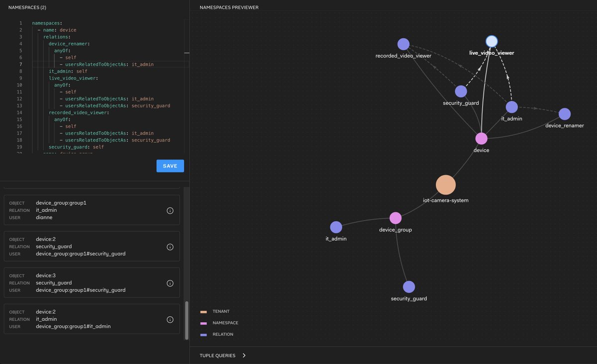597x364 pixels.
Task: Select security_guard node connected to device
Action: pos(461,91)
